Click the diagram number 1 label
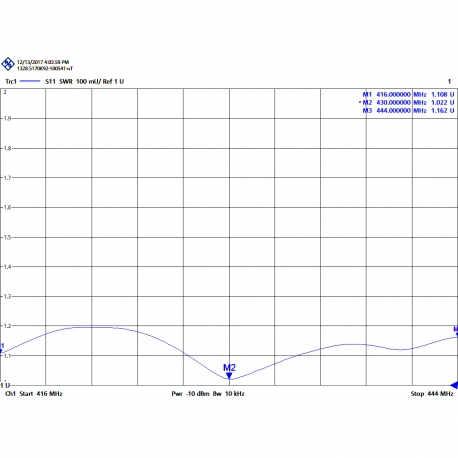Viewport: 458px width, 458px height. pos(449,81)
